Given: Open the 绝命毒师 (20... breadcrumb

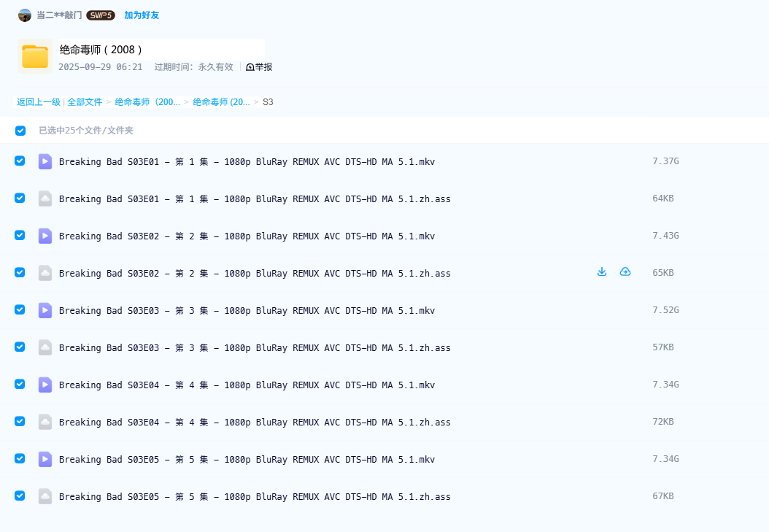Looking at the screenshot, I should (221, 102).
